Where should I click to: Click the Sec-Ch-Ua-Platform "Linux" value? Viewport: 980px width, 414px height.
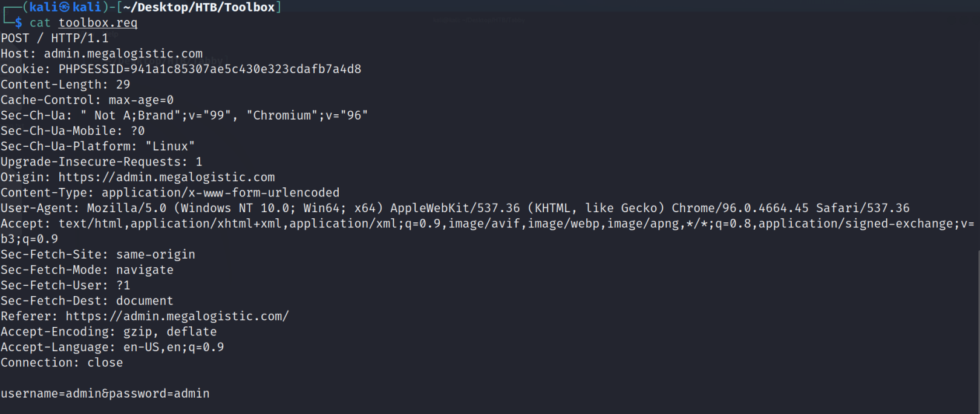pyautogui.click(x=170, y=146)
